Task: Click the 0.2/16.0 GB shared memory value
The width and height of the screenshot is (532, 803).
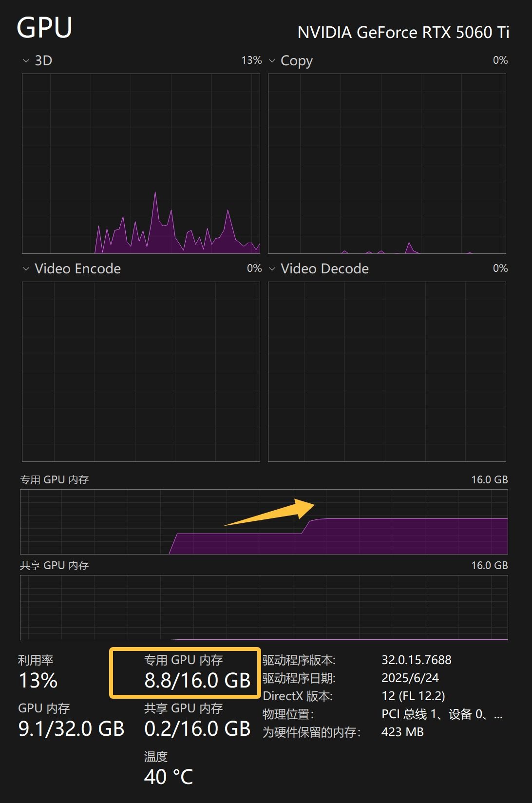Action: [197, 729]
